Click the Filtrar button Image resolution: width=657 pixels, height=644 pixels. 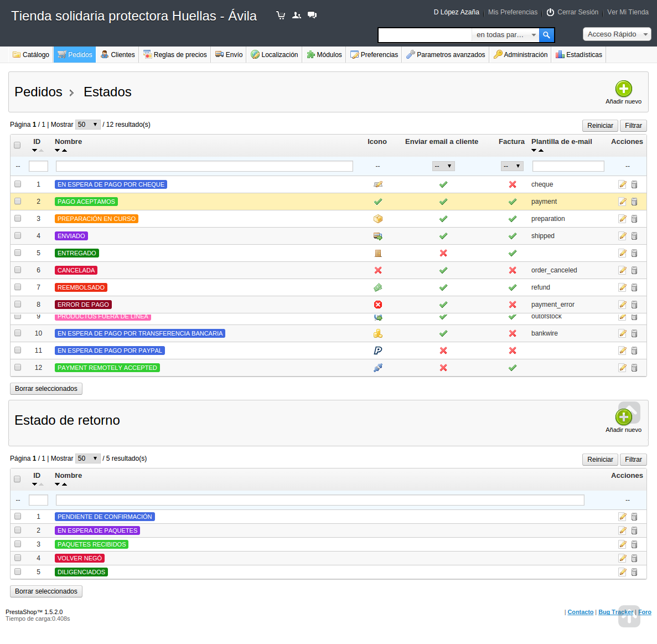pyautogui.click(x=633, y=125)
